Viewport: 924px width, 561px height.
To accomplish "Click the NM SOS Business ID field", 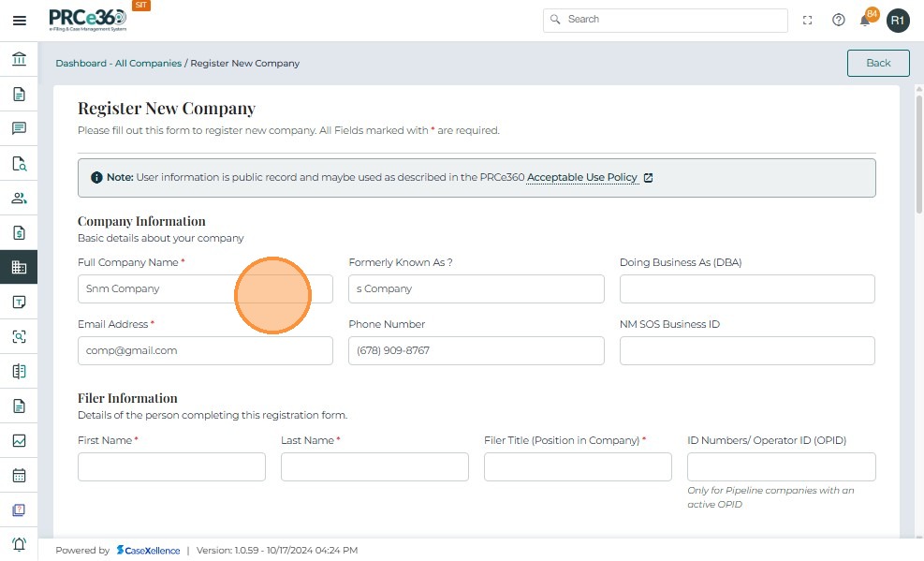I will pos(747,350).
